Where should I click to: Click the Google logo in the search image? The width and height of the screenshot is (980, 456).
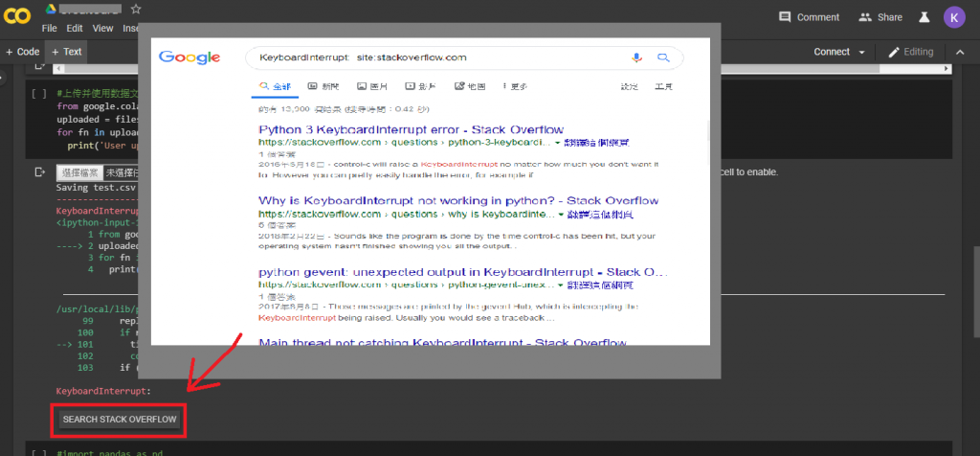[189, 57]
